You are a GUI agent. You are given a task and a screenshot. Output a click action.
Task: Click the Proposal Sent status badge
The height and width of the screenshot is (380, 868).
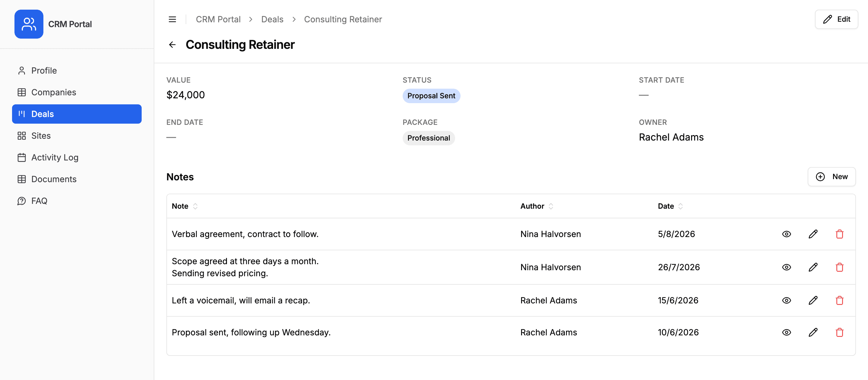tap(431, 96)
